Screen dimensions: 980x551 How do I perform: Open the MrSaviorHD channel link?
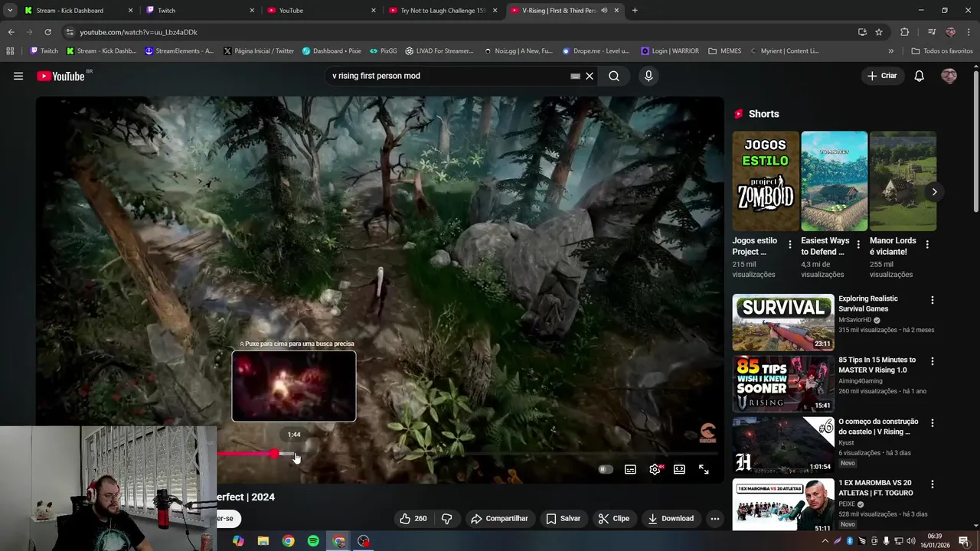click(x=854, y=320)
